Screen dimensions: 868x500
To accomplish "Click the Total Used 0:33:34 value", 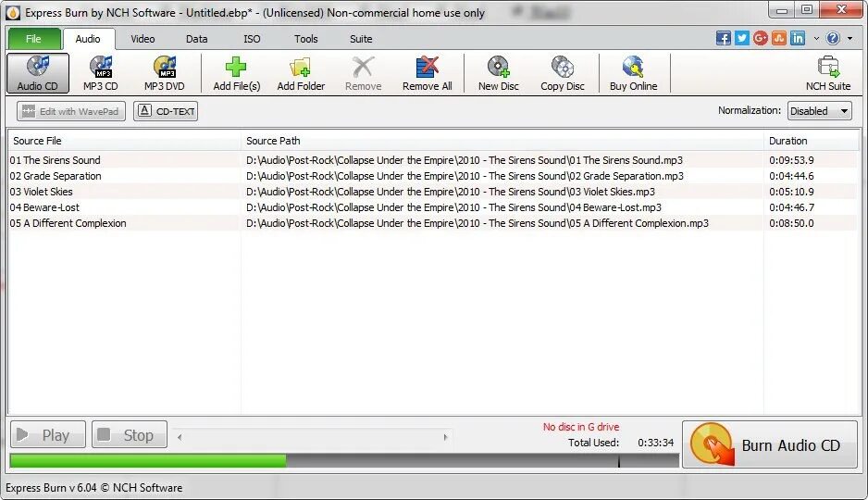I will pyautogui.click(x=655, y=443).
